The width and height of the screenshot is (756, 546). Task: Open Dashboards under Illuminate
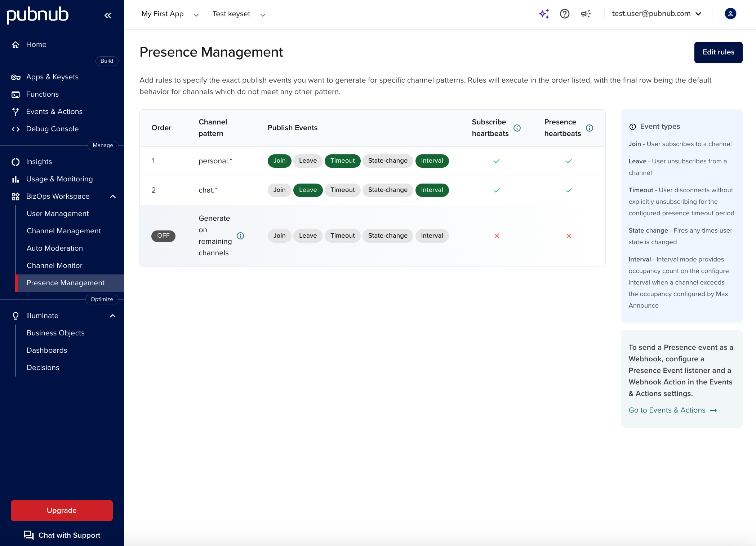47,350
